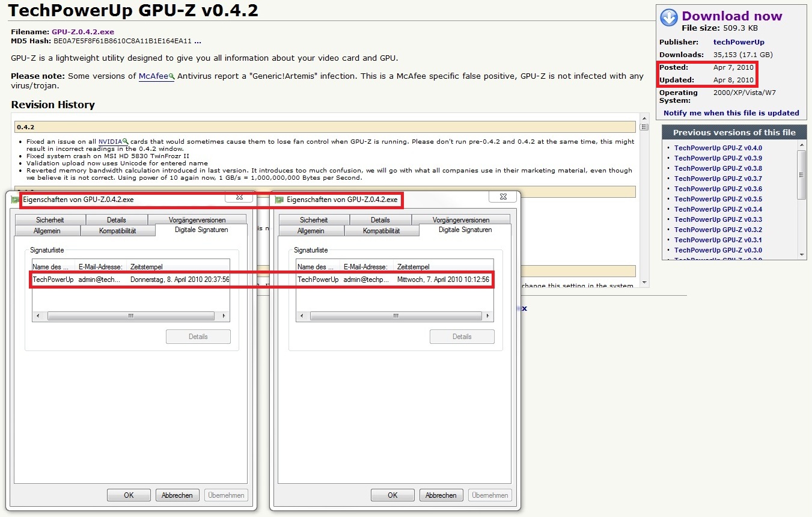Open the Download now link
Screen dimensions: 812x517
click(x=732, y=16)
